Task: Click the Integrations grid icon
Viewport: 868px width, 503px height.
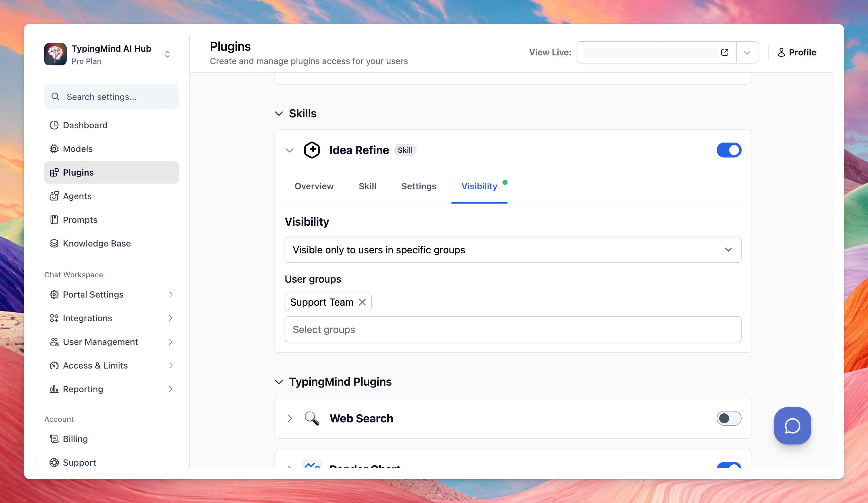Action: click(x=54, y=318)
